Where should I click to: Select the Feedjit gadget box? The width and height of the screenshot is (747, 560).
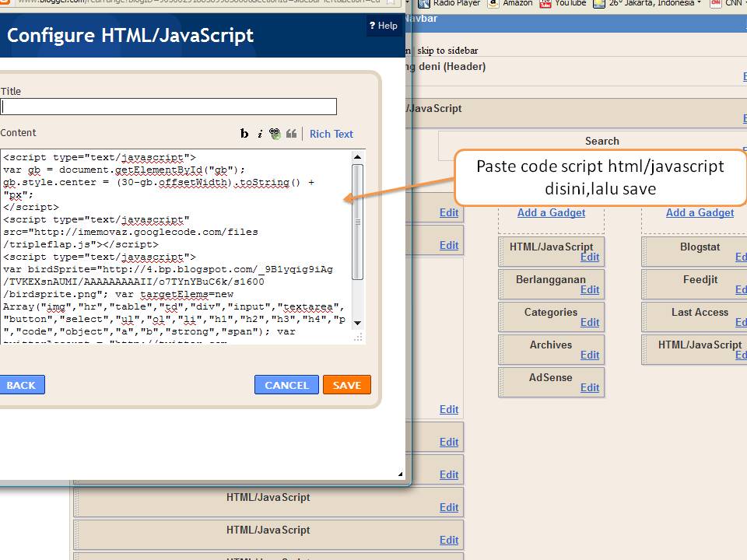(694, 285)
